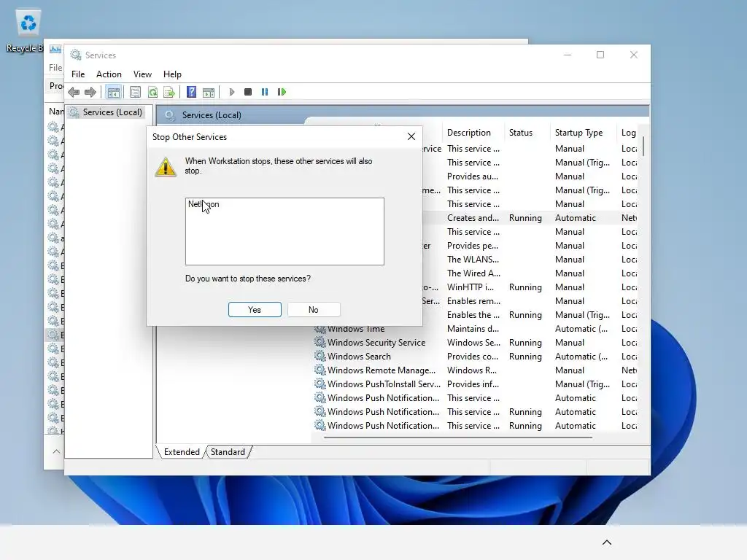Click the Export List toolbar icon
Viewport: 747px width, 560px height.
(x=169, y=92)
